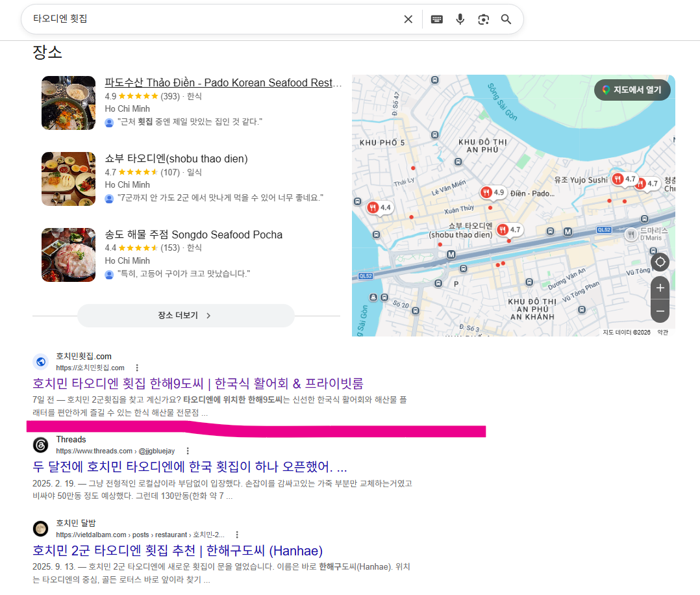
Task: Open search by image camera icon
Action: pyautogui.click(x=484, y=19)
